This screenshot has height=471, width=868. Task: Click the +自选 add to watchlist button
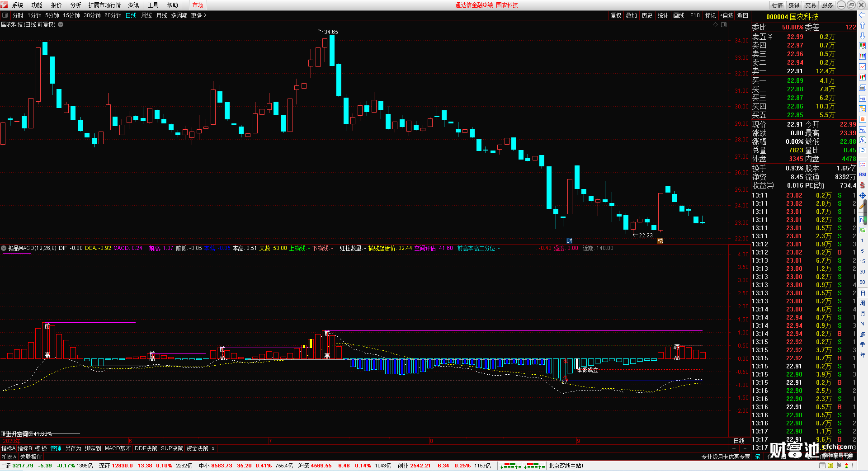point(727,15)
